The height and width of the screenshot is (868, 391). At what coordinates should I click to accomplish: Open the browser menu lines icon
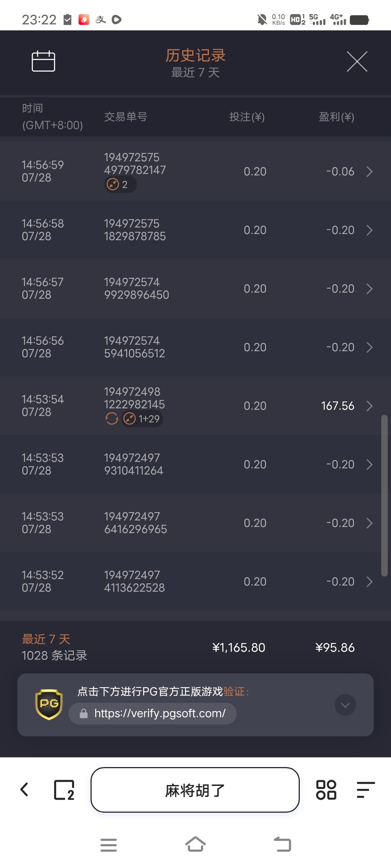(x=365, y=790)
